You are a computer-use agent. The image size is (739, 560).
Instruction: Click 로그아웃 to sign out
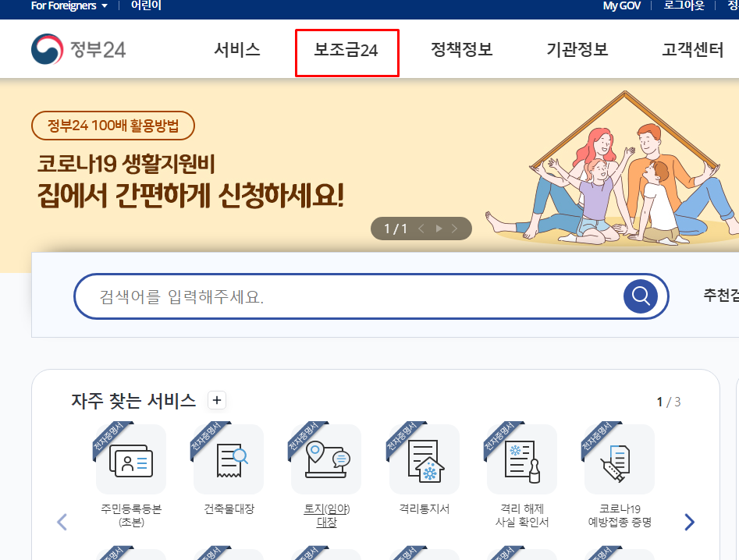[x=684, y=5]
